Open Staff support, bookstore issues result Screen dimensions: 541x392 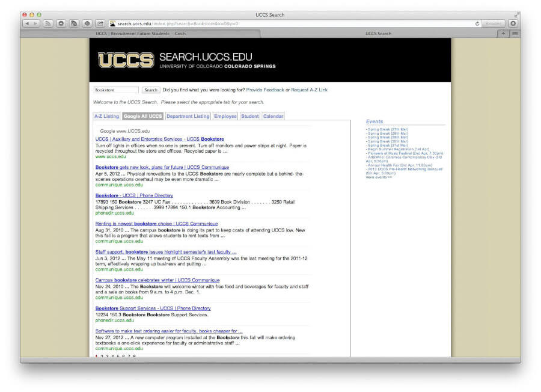(166, 253)
